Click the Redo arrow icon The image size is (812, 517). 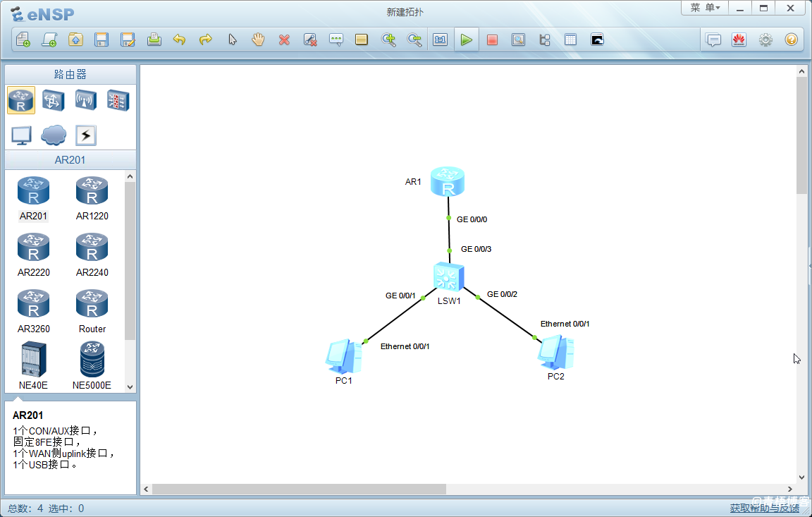(206, 40)
